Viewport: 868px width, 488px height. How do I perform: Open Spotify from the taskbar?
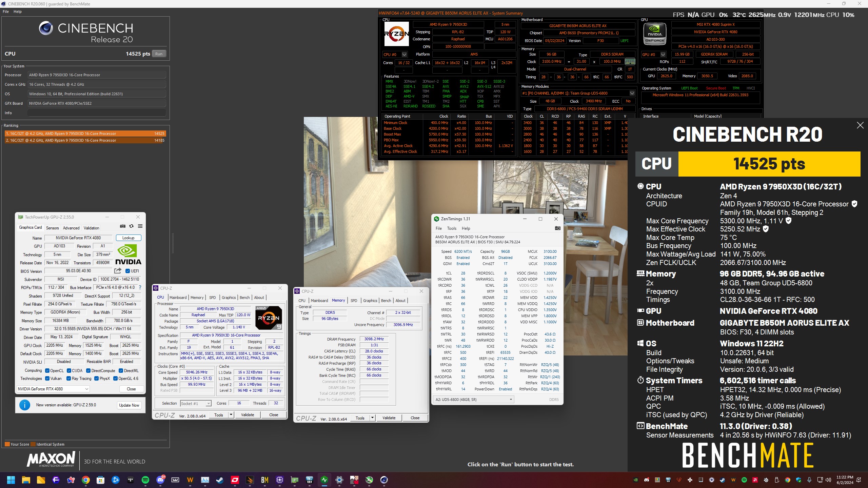click(x=145, y=480)
